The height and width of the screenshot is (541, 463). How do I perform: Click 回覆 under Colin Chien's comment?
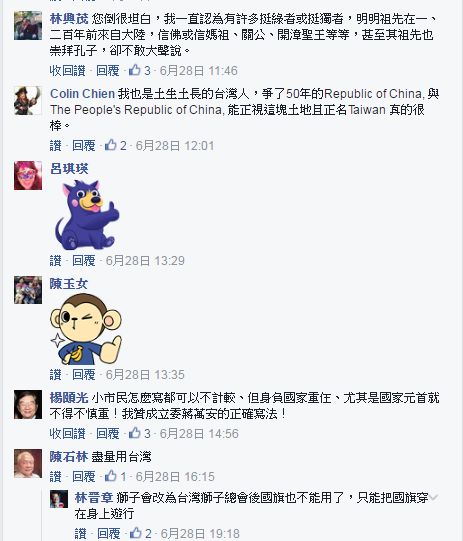(83, 146)
